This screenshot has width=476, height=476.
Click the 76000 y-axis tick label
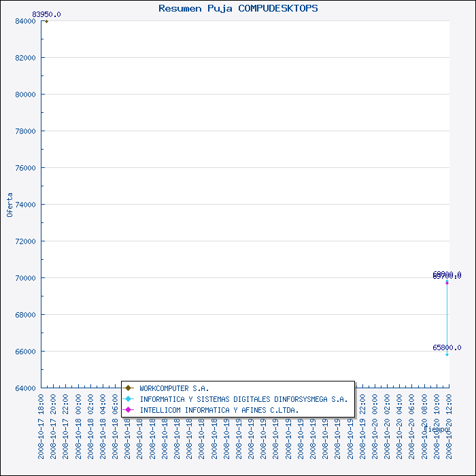click(24, 168)
